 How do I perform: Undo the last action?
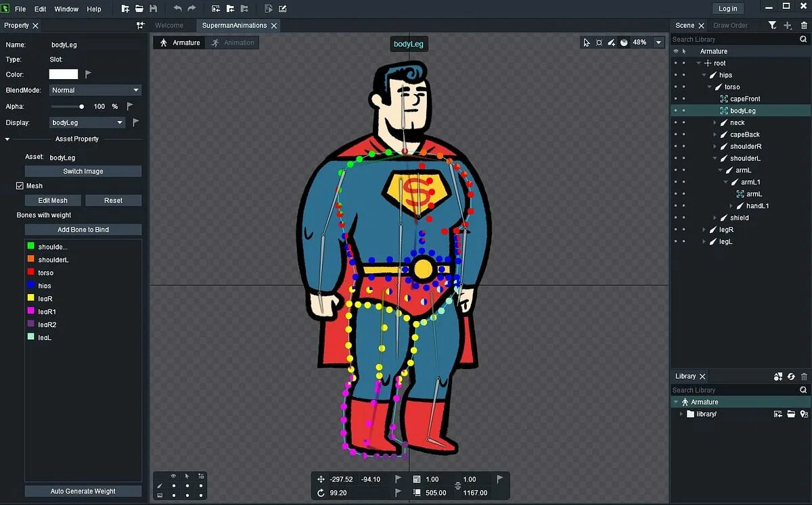(177, 9)
